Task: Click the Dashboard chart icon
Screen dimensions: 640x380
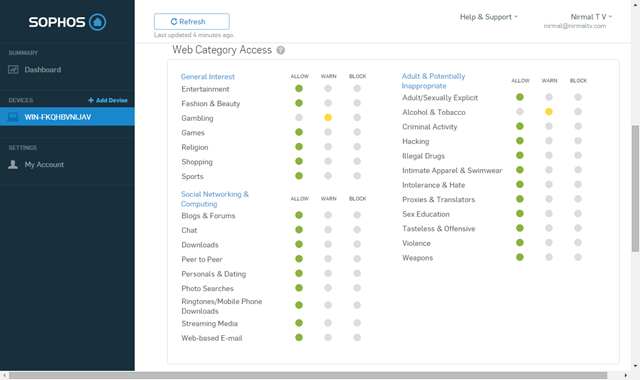Action: pos(13,70)
